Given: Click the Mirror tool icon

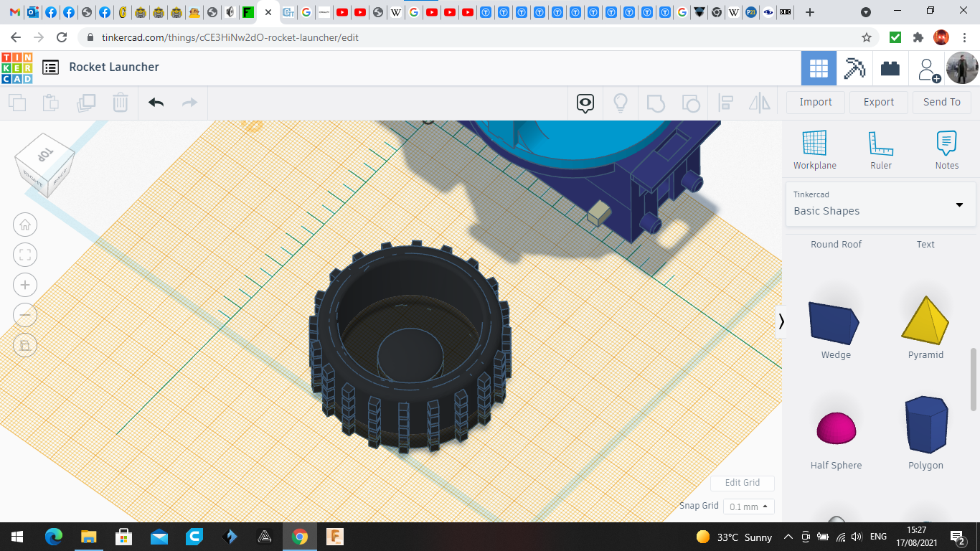Looking at the screenshot, I should click(760, 103).
